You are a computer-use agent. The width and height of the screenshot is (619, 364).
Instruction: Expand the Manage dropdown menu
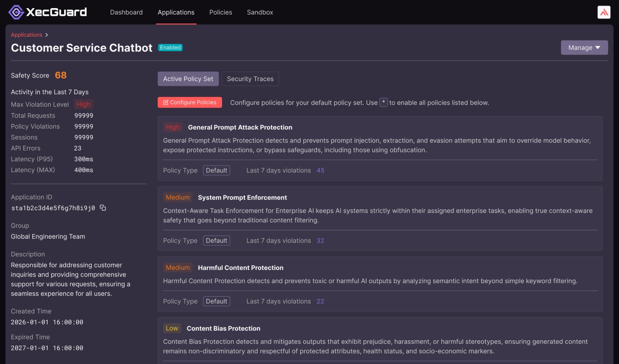point(584,48)
